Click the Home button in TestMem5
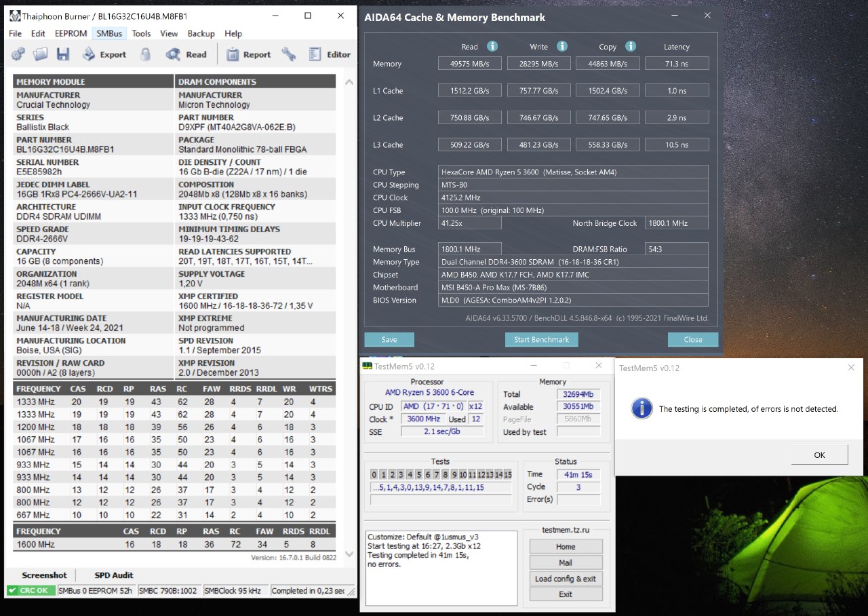Image resolution: width=868 pixels, height=616 pixels. pyautogui.click(x=566, y=547)
